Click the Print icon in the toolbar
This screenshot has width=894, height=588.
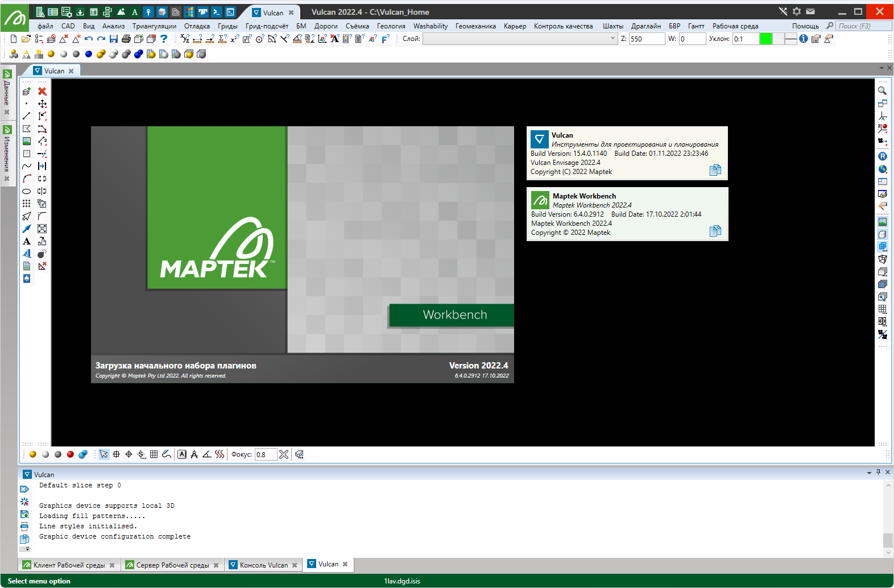click(126, 39)
